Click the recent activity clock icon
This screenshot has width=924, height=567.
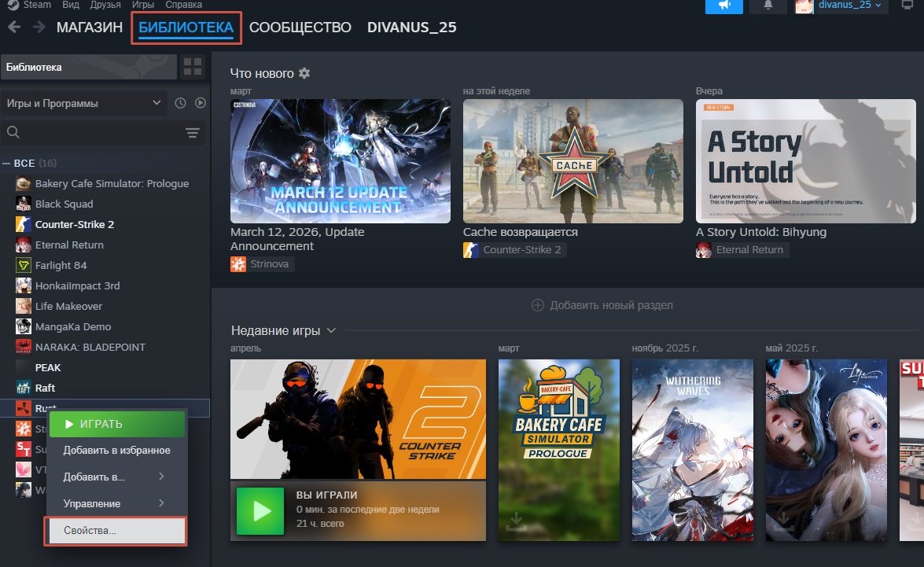(180, 103)
